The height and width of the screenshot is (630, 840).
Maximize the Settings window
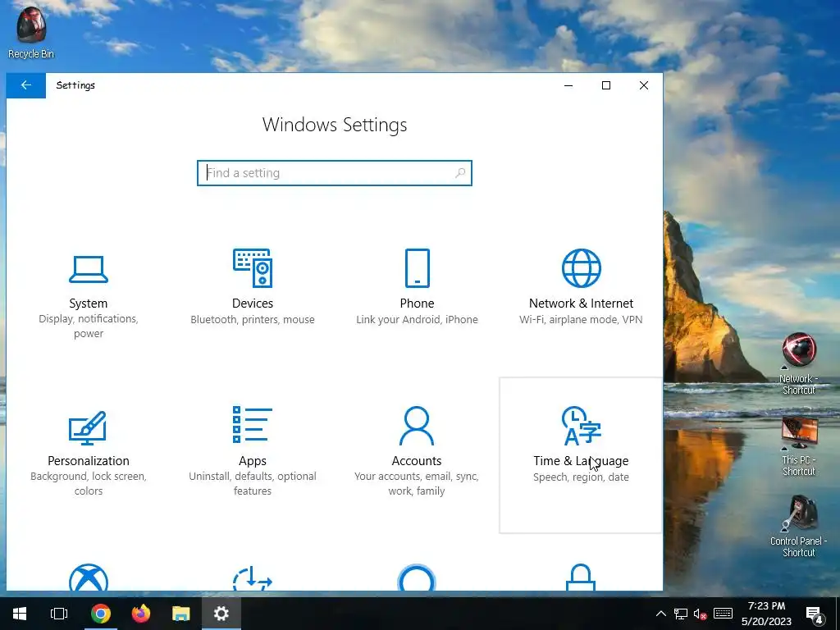click(x=606, y=85)
